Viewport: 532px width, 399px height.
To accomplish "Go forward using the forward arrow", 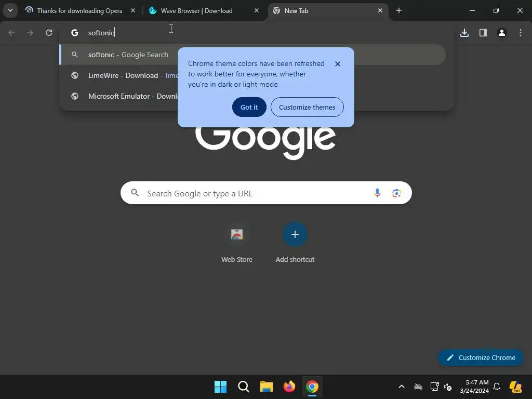I will (30, 33).
